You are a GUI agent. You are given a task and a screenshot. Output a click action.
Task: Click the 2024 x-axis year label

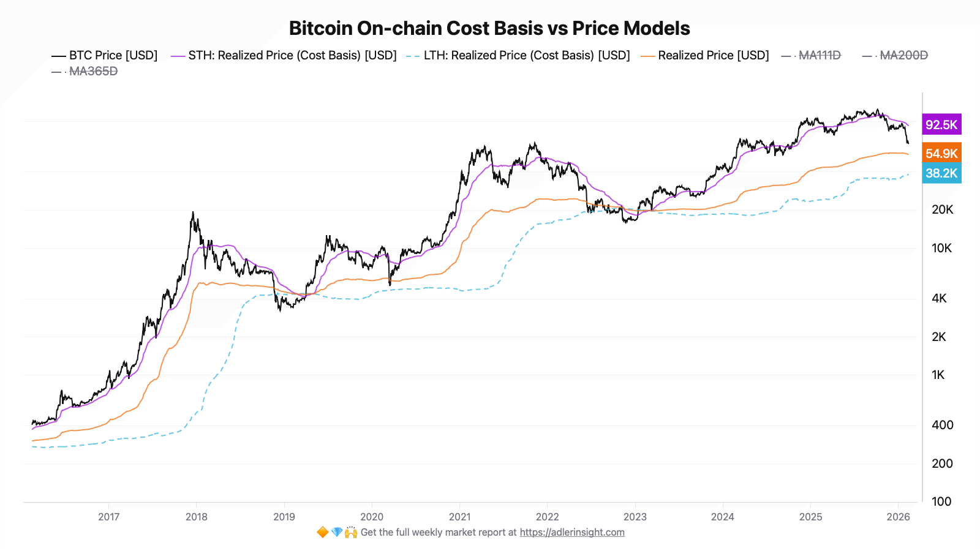[723, 517]
